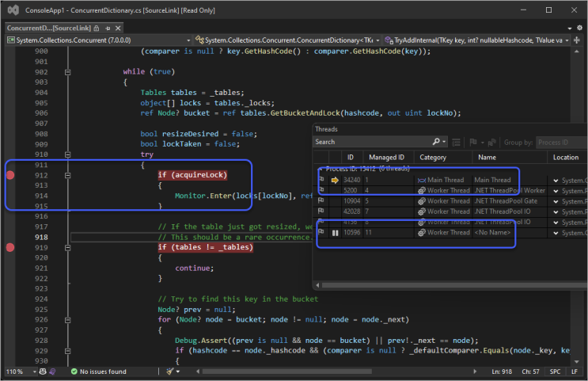This screenshot has height=381, width=588.
Task: Click the breakpoint marker on line 919
Action: click(10, 248)
